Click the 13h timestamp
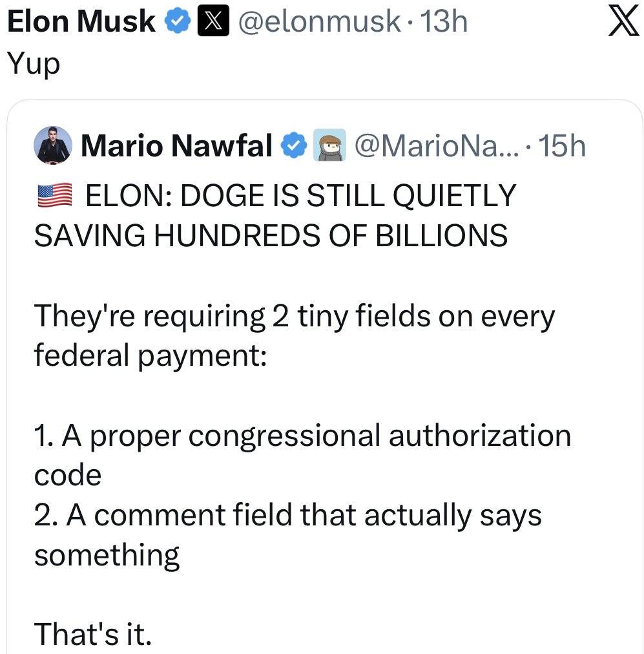The image size is (644, 654). pyautogui.click(x=444, y=23)
